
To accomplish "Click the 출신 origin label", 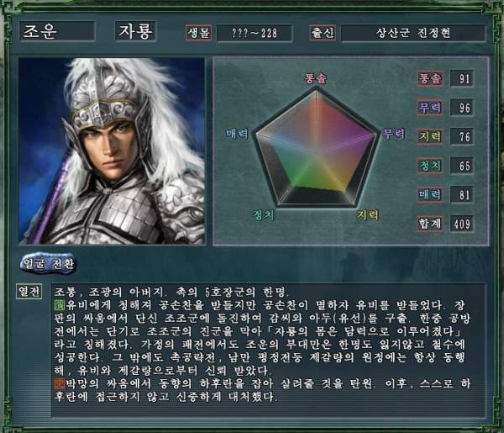I will [x=323, y=33].
